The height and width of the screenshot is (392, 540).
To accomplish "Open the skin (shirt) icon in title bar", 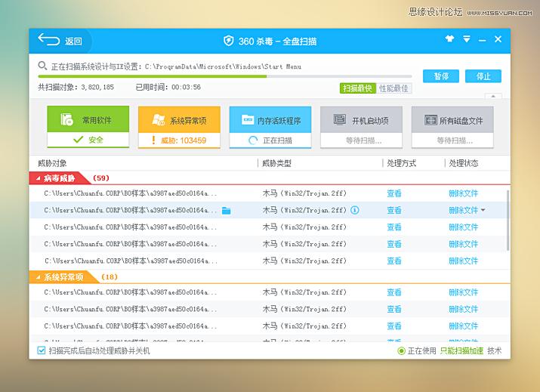I will [449, 39].
